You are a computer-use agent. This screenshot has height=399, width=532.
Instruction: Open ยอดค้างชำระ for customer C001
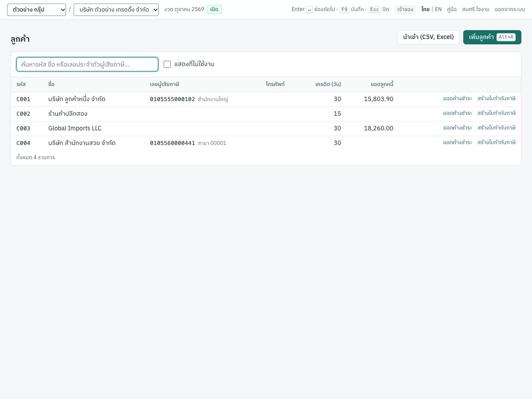point(458,98)
